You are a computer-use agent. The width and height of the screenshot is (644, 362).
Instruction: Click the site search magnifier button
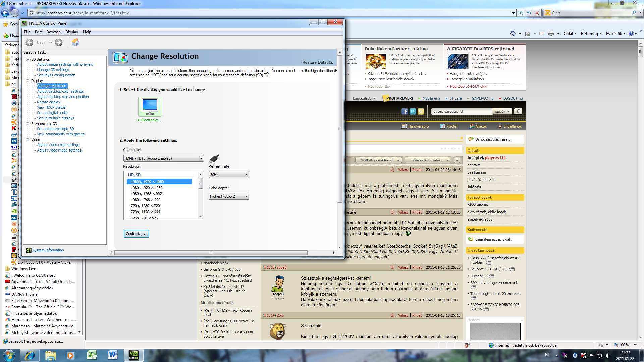[x=518, y=111]
